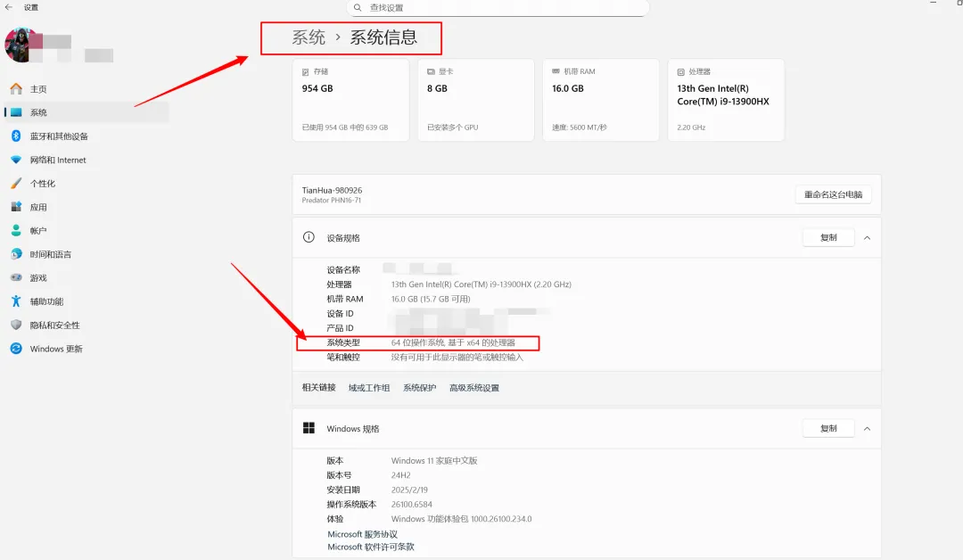Focus the search settings (查找设置) field
Screen dimensions: 963x560
click(498, 7)
